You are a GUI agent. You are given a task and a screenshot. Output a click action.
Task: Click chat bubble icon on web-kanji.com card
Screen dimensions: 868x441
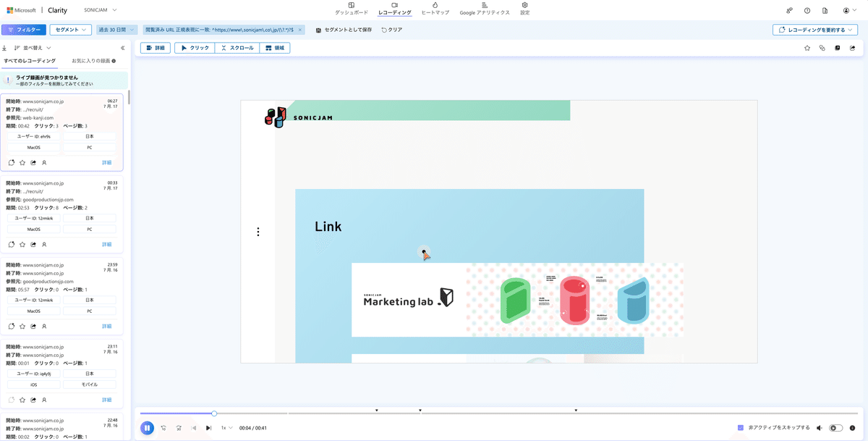(x=12, y=163)
